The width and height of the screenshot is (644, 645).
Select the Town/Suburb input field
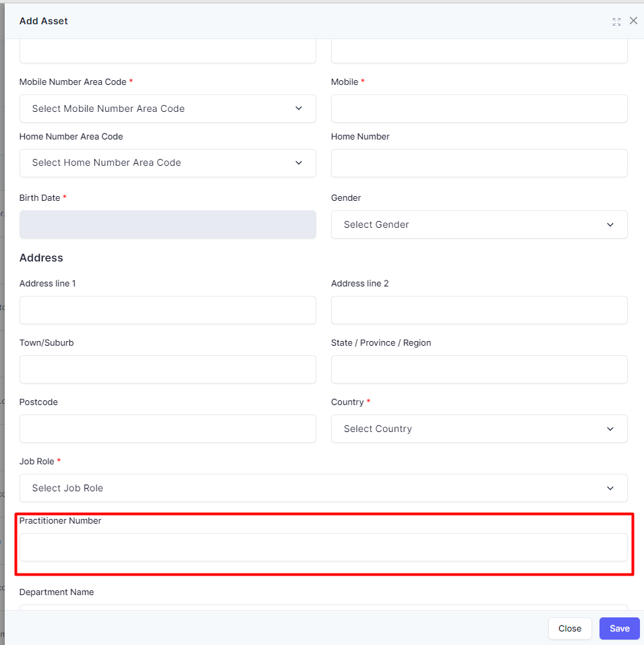(x=167, y=369)
